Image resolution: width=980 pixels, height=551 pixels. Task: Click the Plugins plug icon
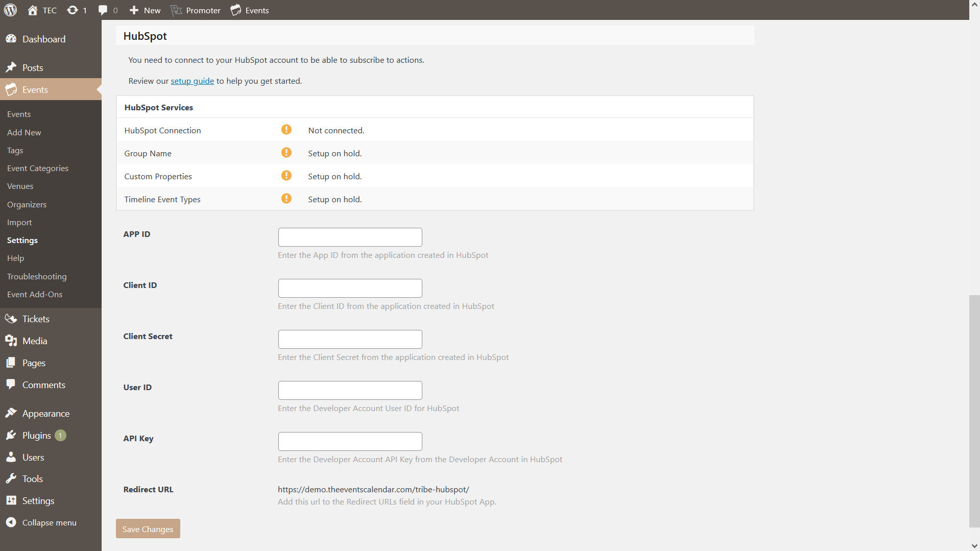11,435
